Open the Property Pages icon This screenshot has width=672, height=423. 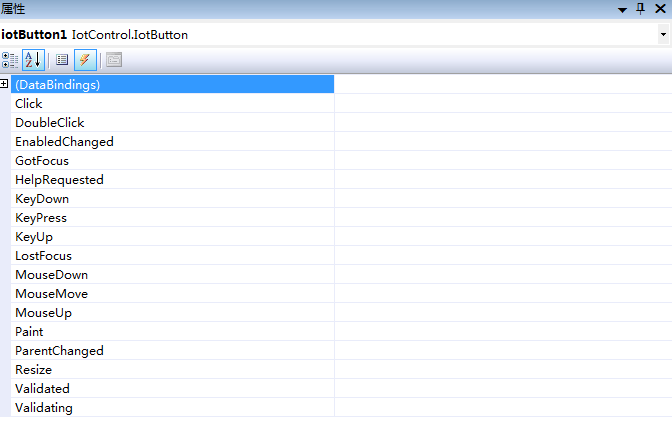pos(114,60)
